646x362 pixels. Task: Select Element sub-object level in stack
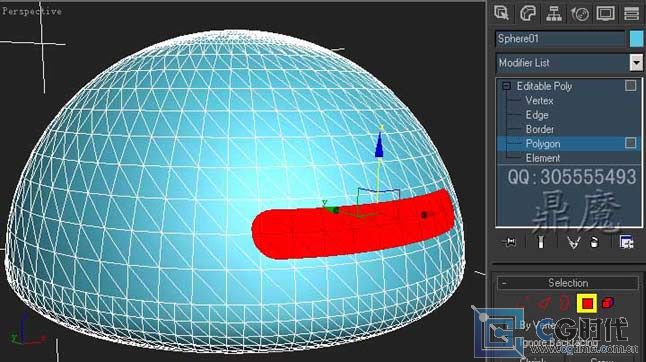pos(543,158)
